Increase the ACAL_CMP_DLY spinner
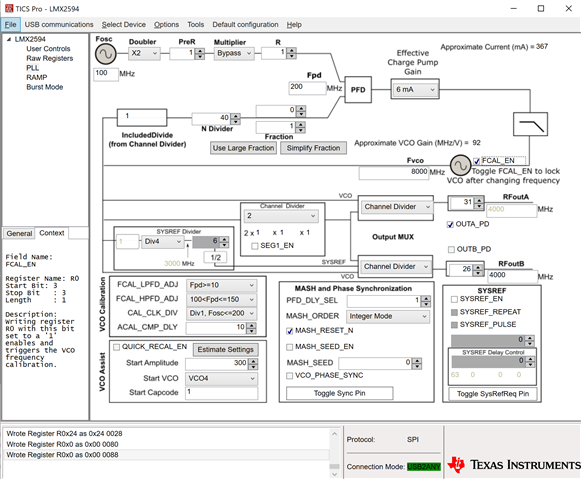Image resolution: width=581 pixels, height=479 pixels. [252, 325]
